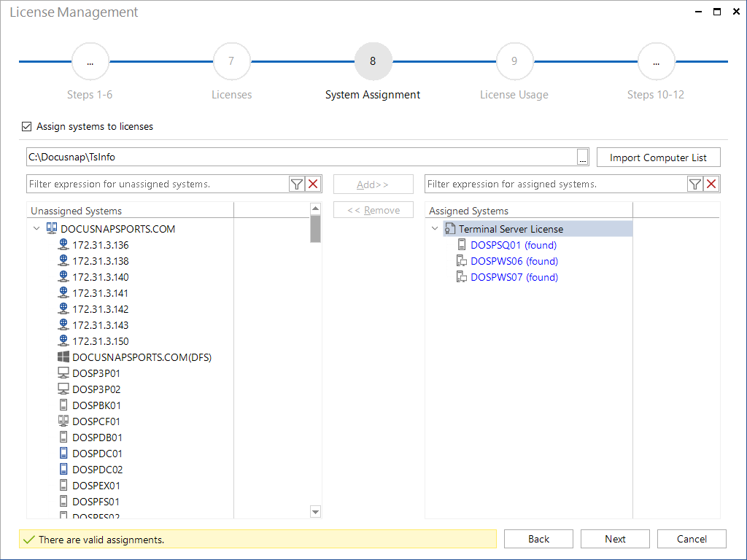This screenshot has height=560, width=747.
Task: Click the network icon beside 172.31.3.150
Action: [63, 341]
